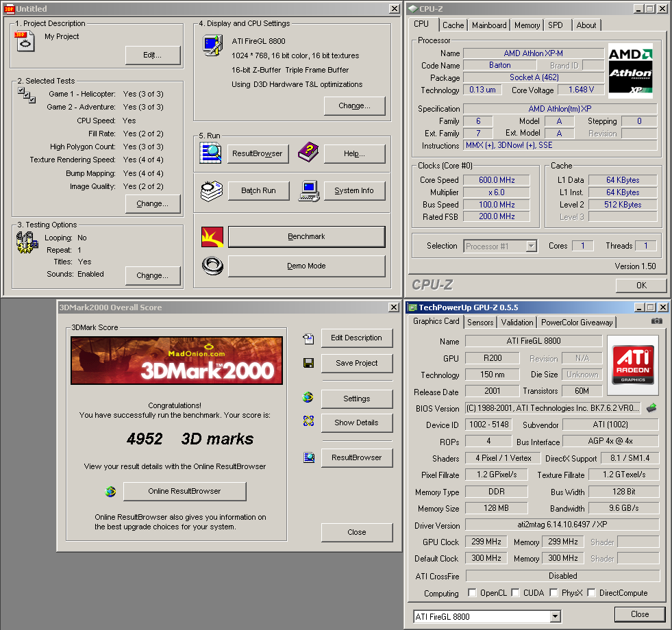Expand the Processor #1 selection dropdown
The height and width of the screenshot is (630, 672).
tap(531, 246)
